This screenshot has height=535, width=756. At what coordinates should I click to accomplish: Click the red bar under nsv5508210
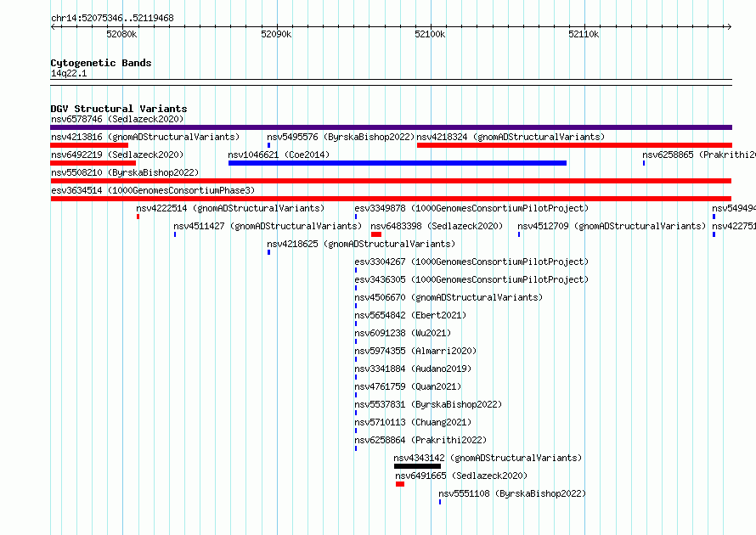(x=391, y=181)
